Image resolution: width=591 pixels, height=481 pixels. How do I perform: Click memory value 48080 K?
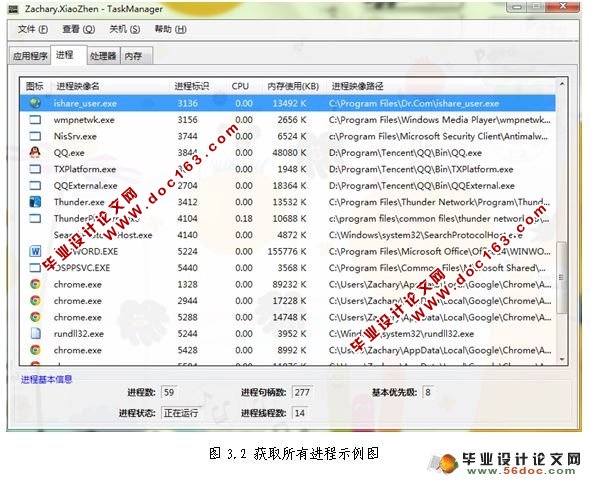point(289,153)
